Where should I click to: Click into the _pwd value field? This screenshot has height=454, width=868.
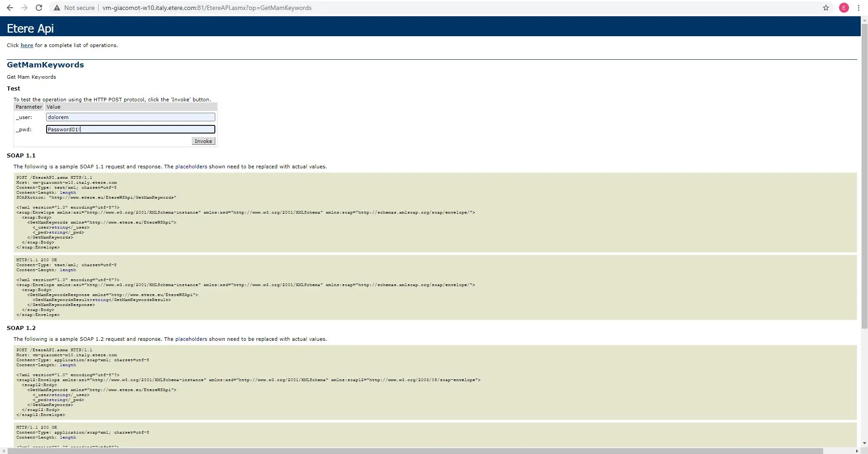pos(130,129)
